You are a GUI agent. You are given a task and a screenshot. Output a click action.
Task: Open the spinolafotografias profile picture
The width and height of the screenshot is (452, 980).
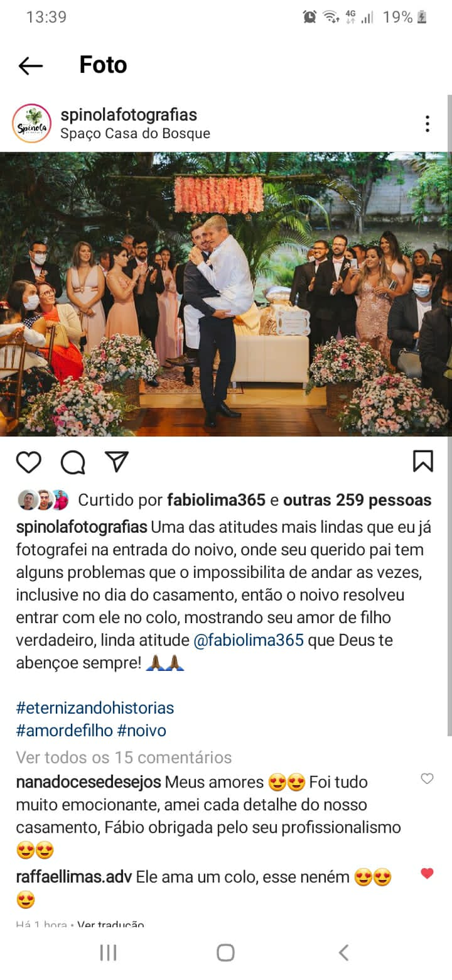31,123
